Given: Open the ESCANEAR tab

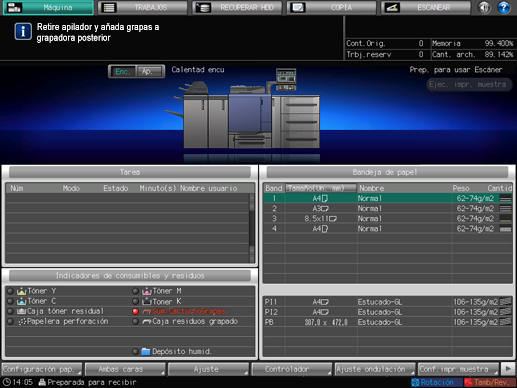Looking at the screenshot, I should [426, 8].
